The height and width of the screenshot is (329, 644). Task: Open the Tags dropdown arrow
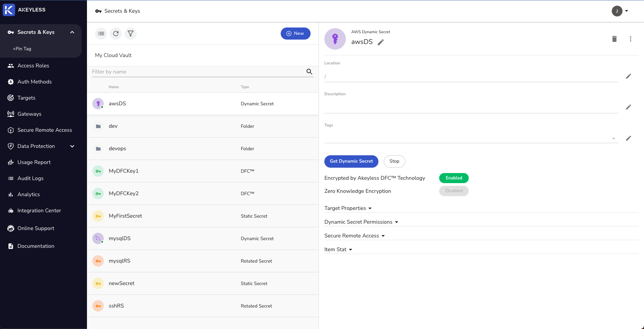click(614, 139)
